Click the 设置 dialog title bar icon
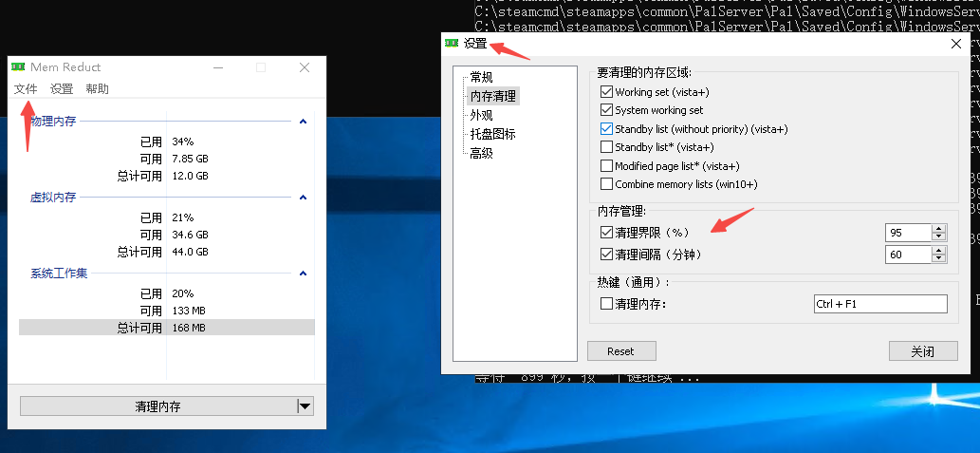 click(452, 43)
